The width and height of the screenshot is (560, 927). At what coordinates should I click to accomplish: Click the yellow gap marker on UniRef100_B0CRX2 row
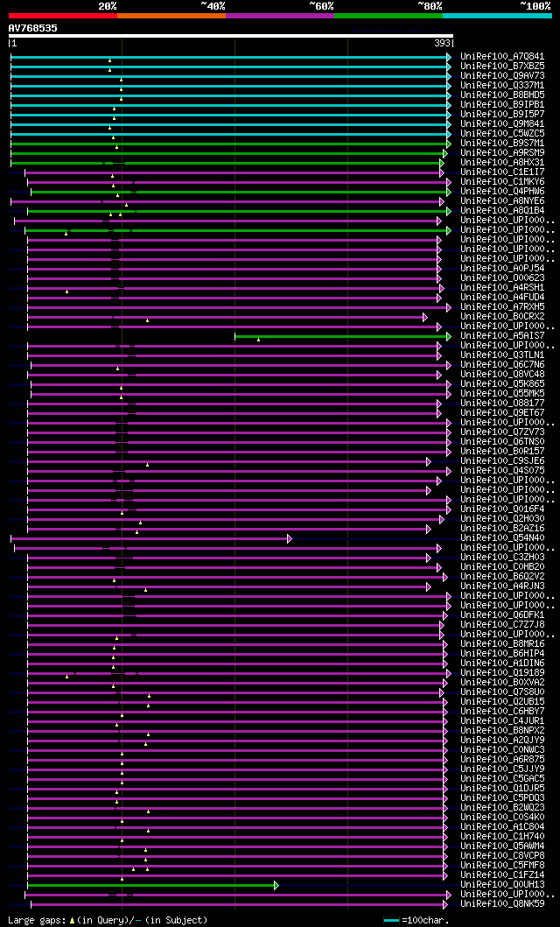147,320
